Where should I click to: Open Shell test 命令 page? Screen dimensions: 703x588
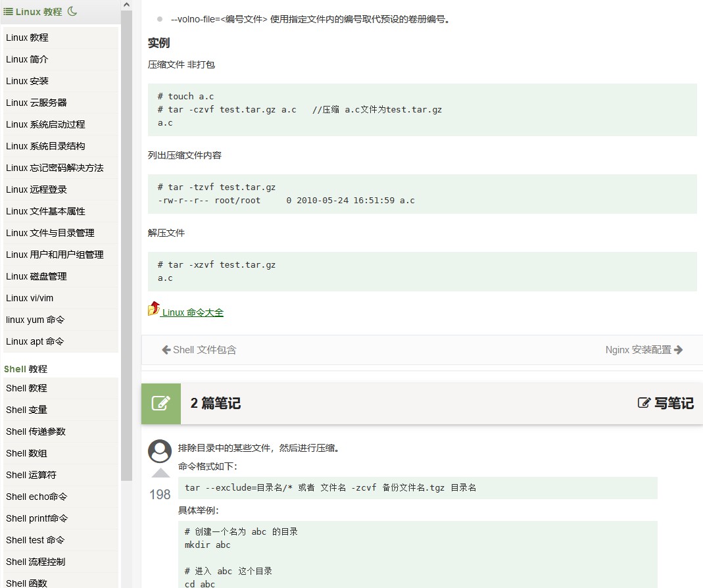coord(61,540)
